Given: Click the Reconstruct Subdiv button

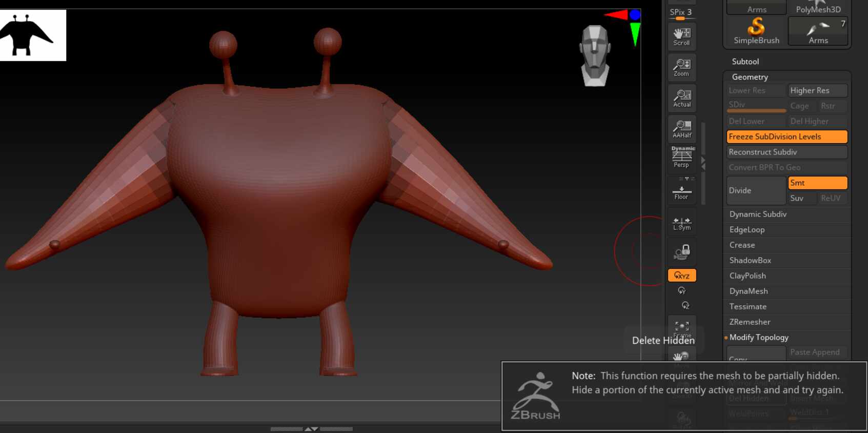Looking at the screenshot, I should coord(786,152).
